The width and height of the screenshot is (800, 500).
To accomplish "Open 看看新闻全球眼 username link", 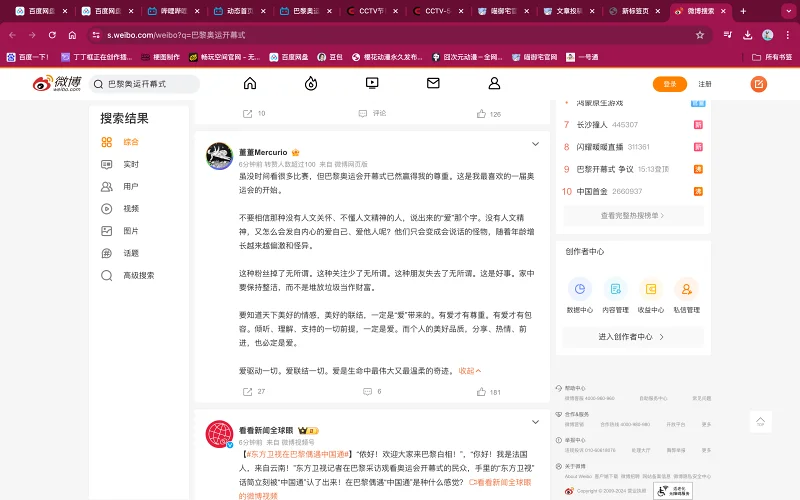I will point(266,430).
